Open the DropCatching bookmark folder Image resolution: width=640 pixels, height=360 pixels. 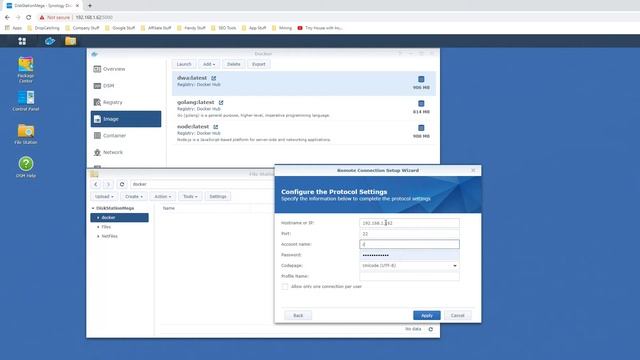pyautogui.click(x=43, y=28)
